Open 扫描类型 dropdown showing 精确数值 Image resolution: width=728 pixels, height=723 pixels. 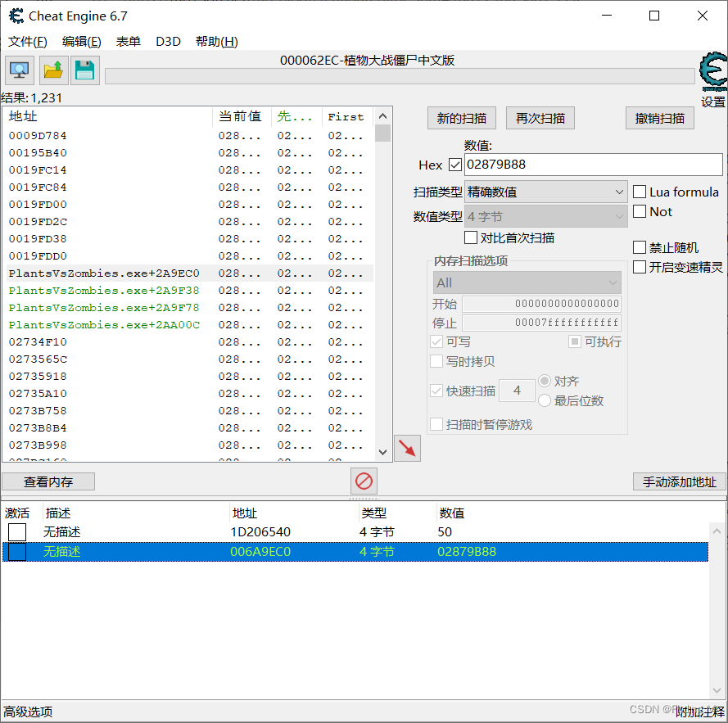[x=545, y=192]
